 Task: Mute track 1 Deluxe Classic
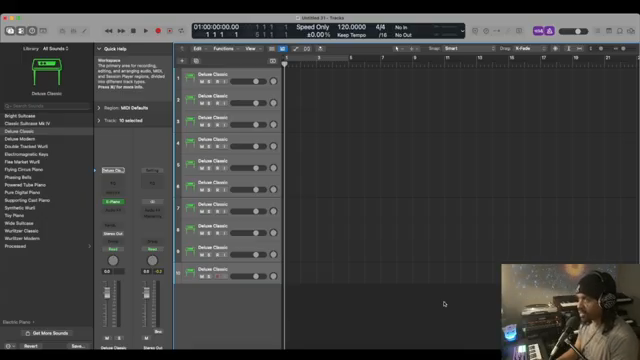click(x=202, y=82)
